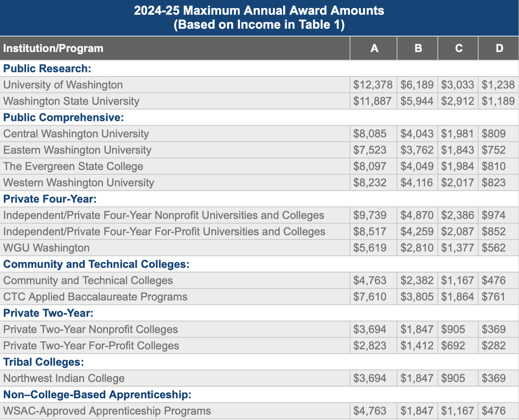519x420 pixels.
Task: Click the 2024-25 Maximum Annual Award Amounts title
Action: pos(259,10)
